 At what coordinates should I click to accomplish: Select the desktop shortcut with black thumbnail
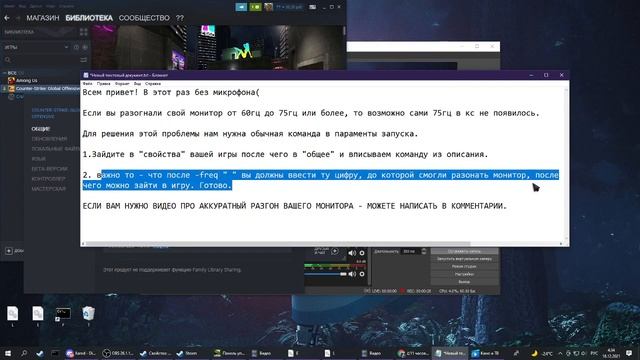click(x=63, y=316)
